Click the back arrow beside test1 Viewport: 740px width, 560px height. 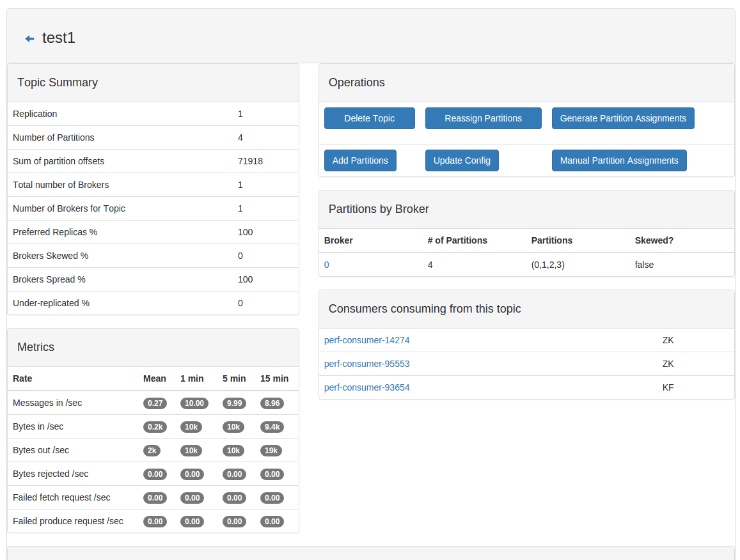(29, 39)
